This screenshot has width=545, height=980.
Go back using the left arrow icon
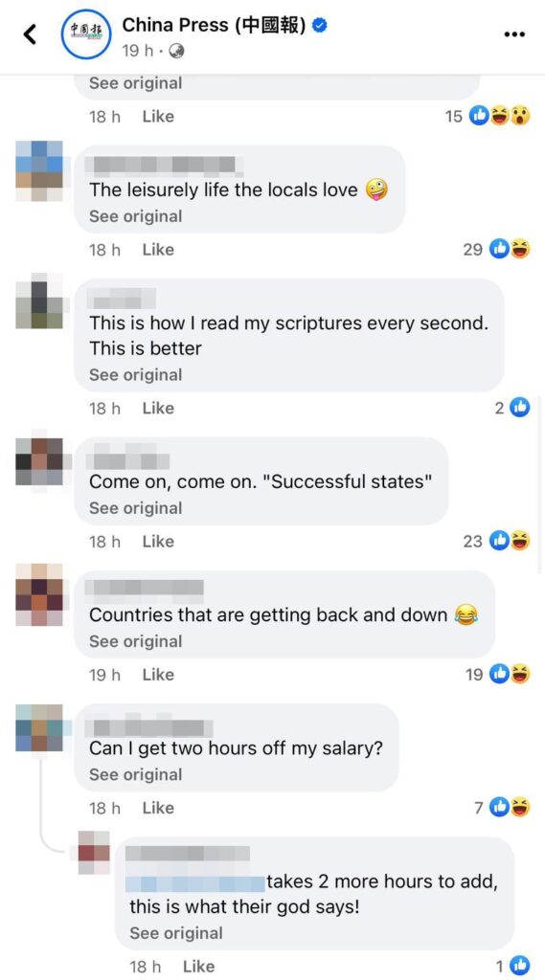click(30, 35)
